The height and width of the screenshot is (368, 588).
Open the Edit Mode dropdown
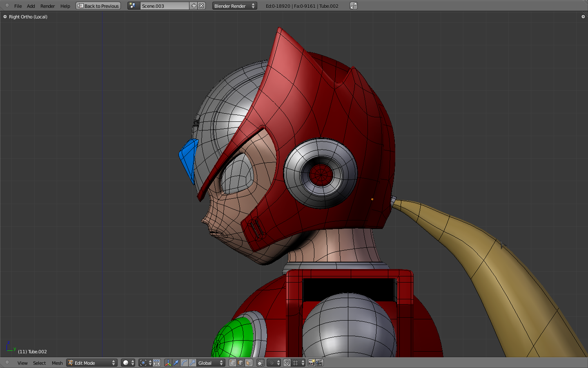92,363
